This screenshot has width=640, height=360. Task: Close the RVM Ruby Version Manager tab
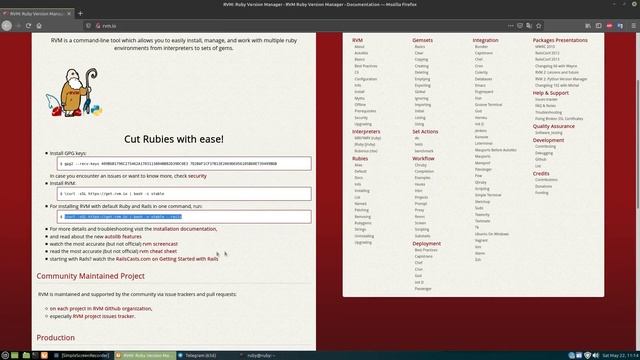pyautogui.click(x=69, y=13)
